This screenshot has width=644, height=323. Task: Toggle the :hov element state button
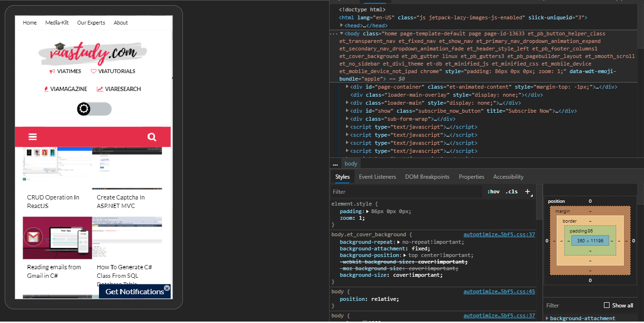(x=494, y=192)
